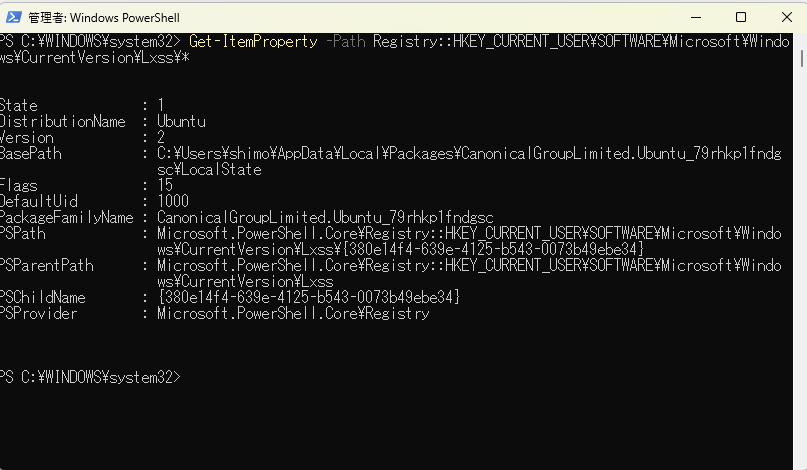Click the State property label
Viewport: 807px width, 470px height.
(19, 106)
